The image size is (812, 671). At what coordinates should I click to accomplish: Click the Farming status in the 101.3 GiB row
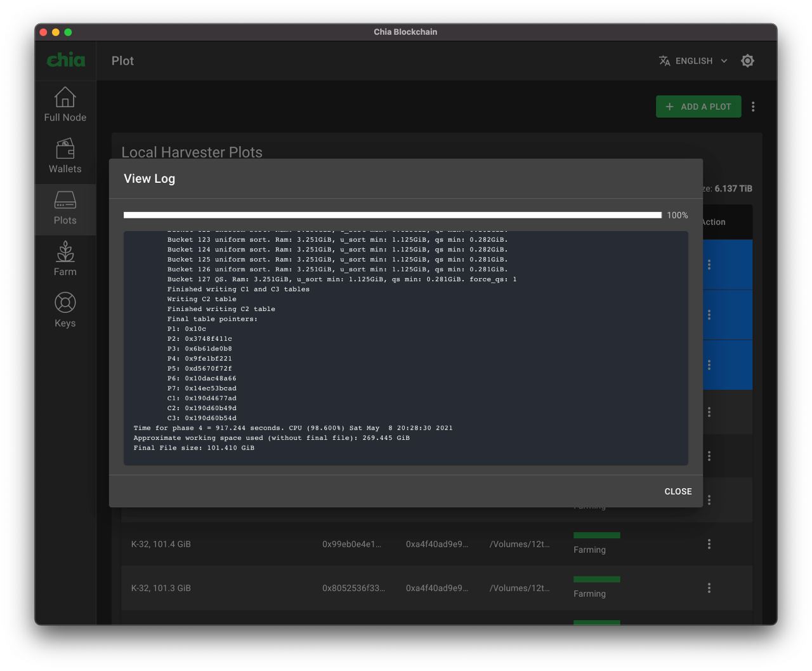pyautogui.click(x=589, y=594)
